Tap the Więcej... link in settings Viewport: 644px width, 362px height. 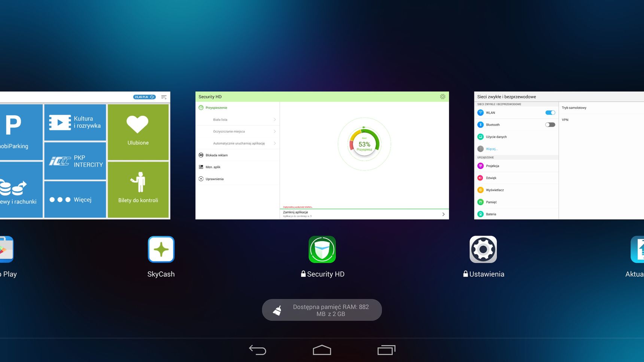pyautogui.click(x=492, y=149)
